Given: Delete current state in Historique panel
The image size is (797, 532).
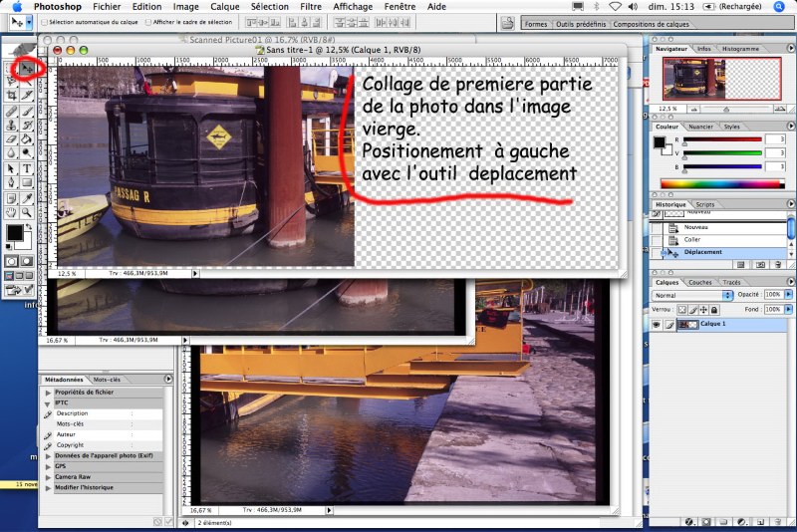Looking at the screenshot, I should (x=778, y=265).
